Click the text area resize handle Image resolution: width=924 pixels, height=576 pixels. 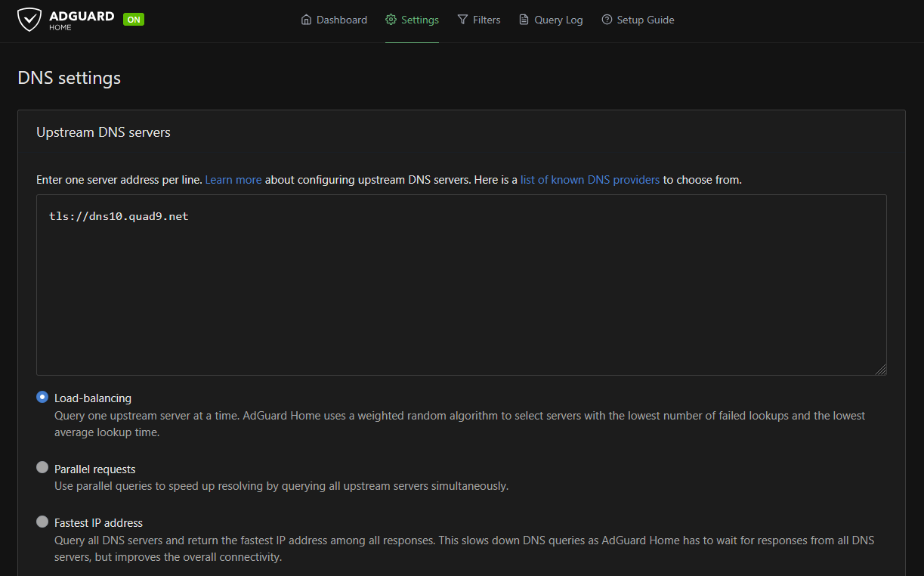[x=881, y=370]
